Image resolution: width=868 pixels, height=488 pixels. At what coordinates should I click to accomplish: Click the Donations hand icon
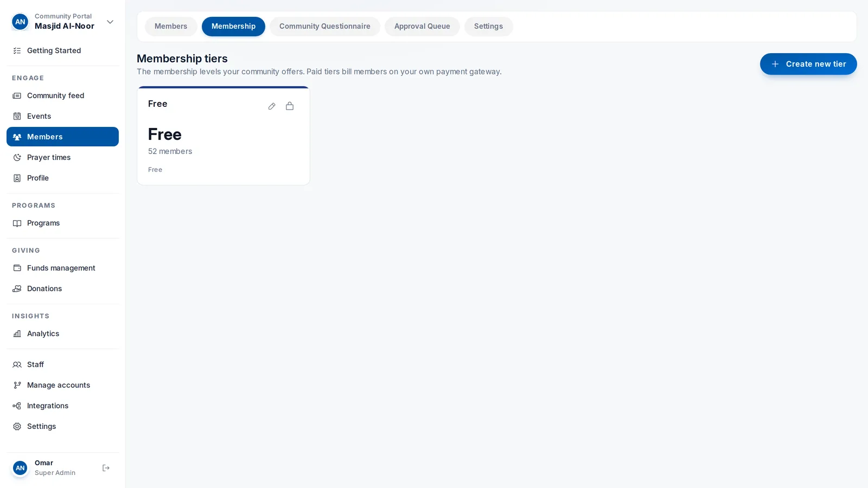pyautogui.click(x=17, y=289)
